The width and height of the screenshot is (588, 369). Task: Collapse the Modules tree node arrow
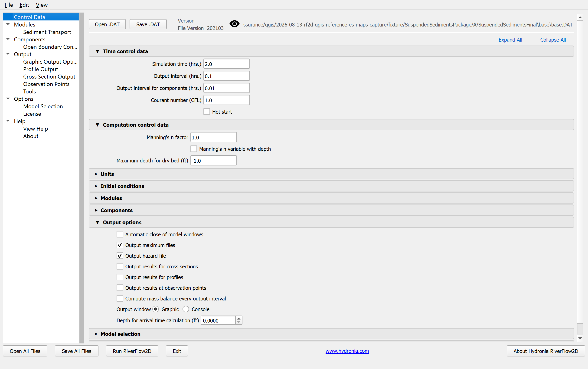coord(8,24)
